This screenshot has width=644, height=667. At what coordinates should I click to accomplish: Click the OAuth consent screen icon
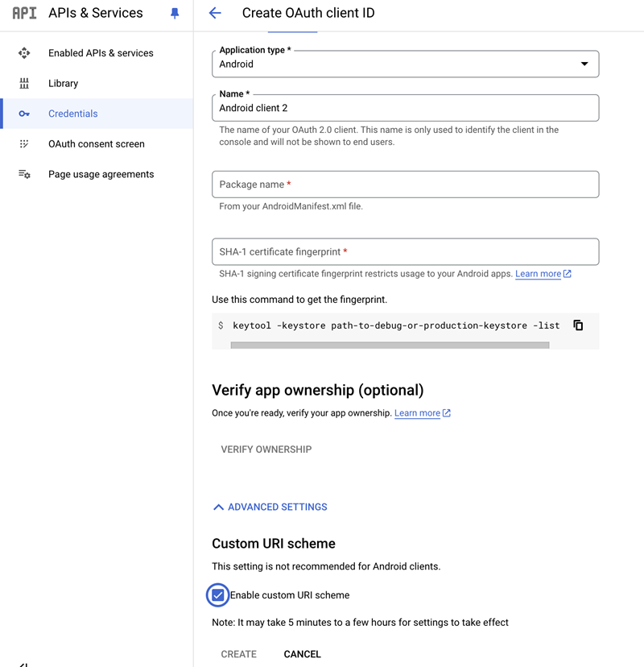24,144
